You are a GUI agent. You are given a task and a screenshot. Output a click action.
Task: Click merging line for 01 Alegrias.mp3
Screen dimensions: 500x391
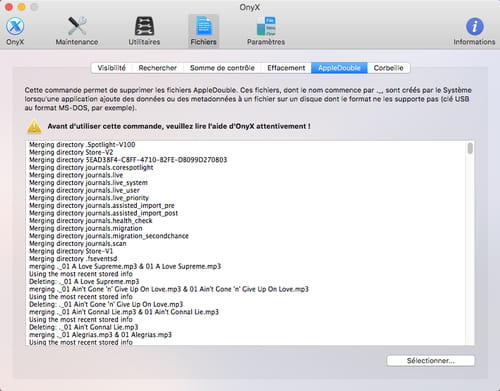coord(100,335)
